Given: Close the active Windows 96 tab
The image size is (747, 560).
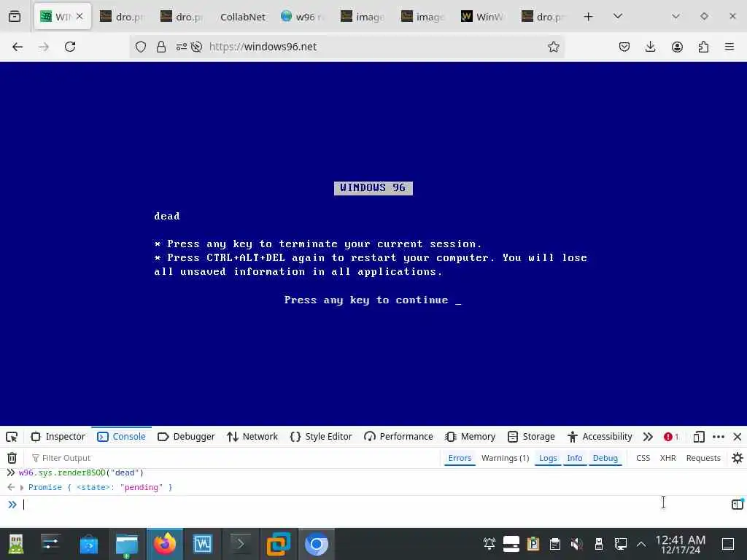Looking at the screenshot, I should click(80, 16).
